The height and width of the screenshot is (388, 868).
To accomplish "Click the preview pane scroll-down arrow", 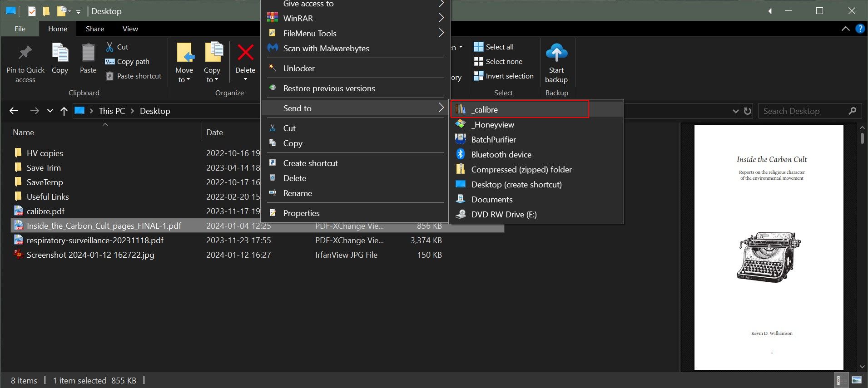I will point(862,367).
